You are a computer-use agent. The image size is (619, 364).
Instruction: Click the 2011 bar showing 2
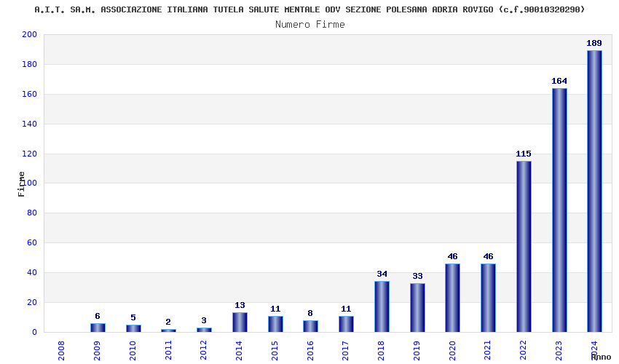(x=168, y=331)
